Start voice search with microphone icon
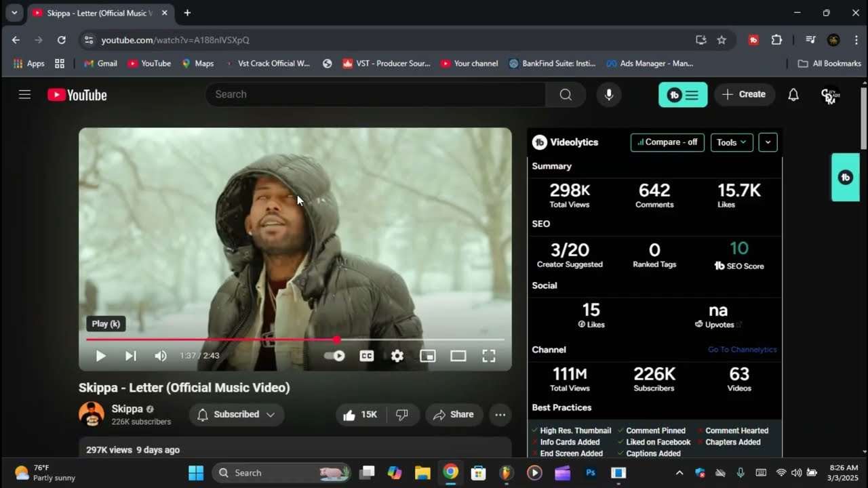The width and height of the screenshot is (868, 488). click(x=609, y=95)
